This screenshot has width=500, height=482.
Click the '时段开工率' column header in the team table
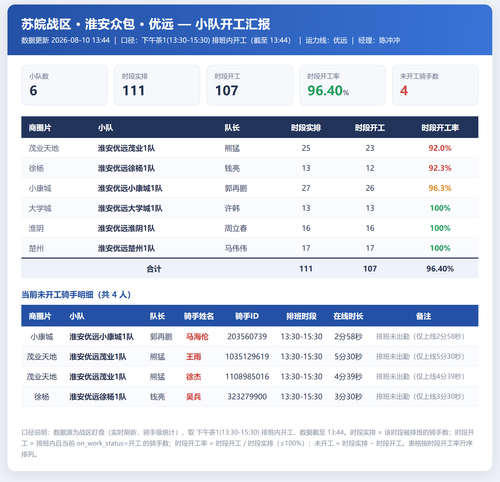click(x=440, y=128)
